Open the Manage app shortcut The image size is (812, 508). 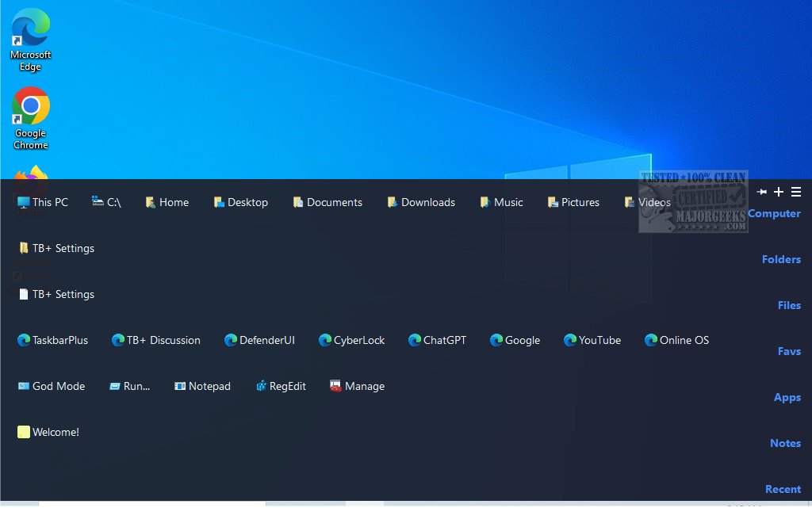click(x=358, y=387)
